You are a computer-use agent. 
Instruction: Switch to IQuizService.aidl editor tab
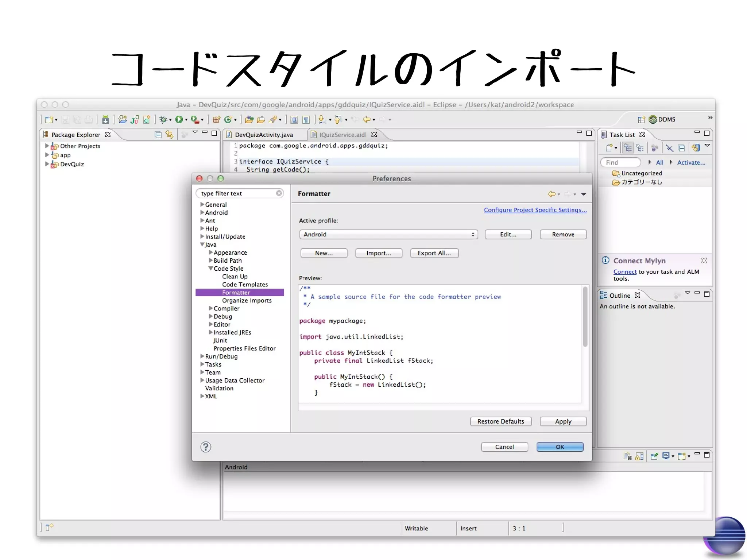[343, 135]
